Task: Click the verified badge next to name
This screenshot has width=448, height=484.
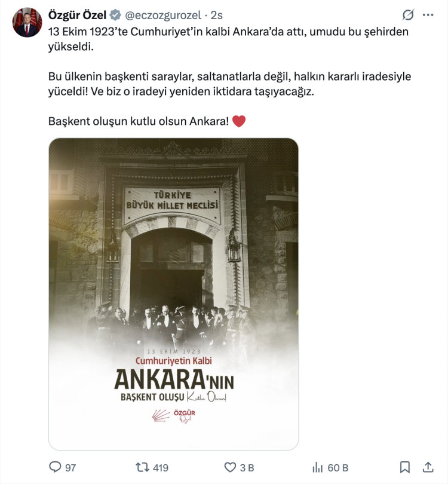Action: [x=115, y=15]
